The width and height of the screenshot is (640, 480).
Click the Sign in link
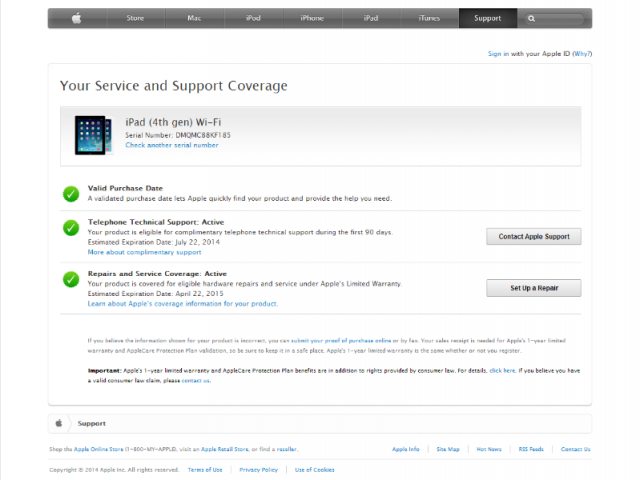(498, 53)
